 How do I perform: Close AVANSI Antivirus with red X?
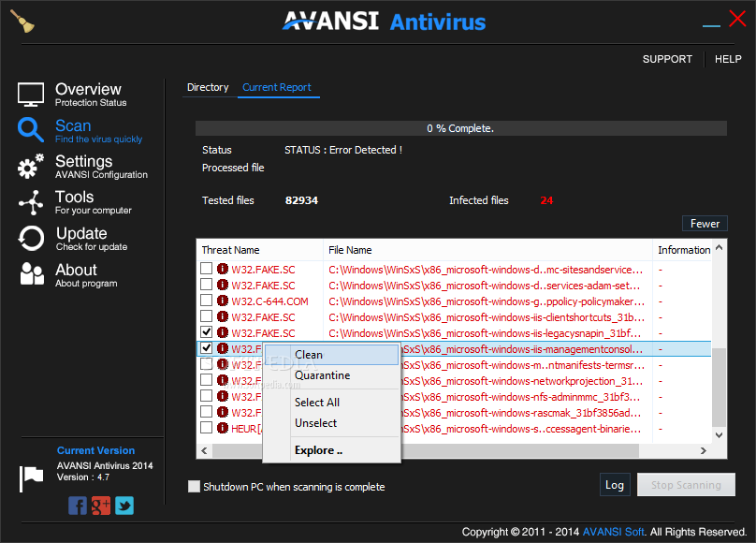pos(737,20)
